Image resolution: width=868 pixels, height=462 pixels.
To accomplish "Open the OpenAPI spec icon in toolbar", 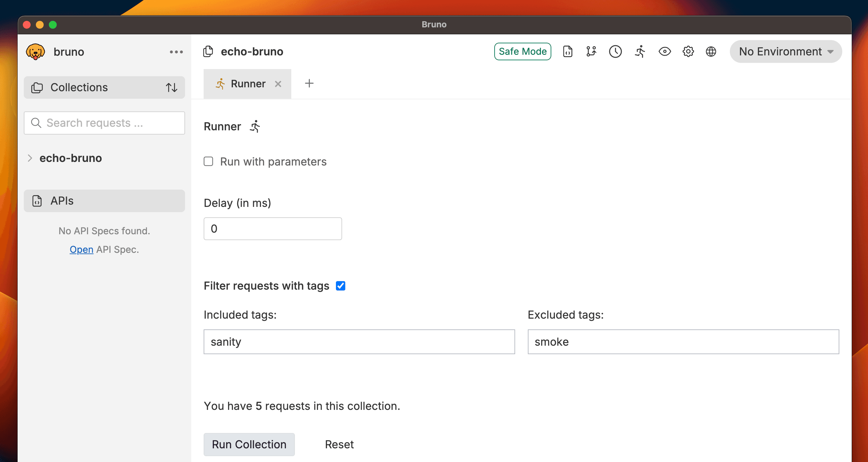I will pos(568,51).
